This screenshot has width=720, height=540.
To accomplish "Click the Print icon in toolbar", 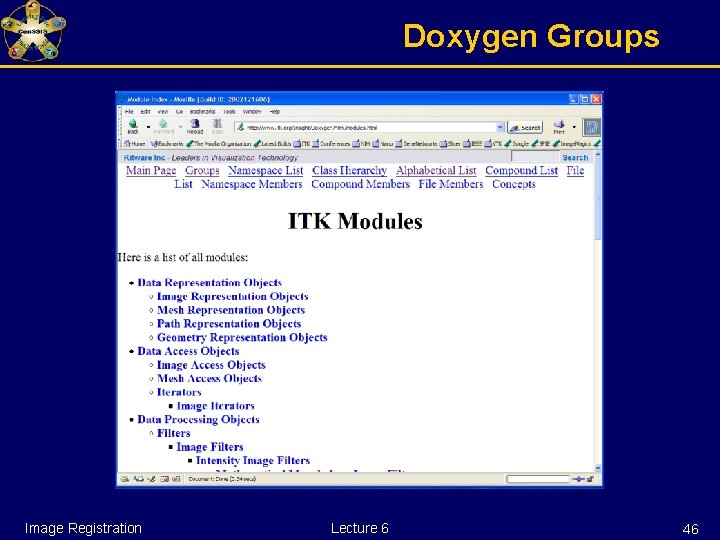I will click(559, 124).
